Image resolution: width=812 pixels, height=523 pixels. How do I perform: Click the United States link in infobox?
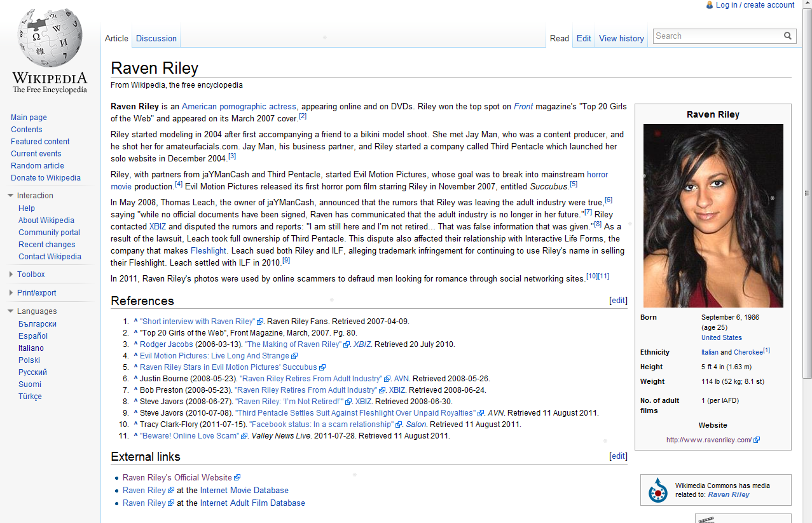(x=722, y=337)
